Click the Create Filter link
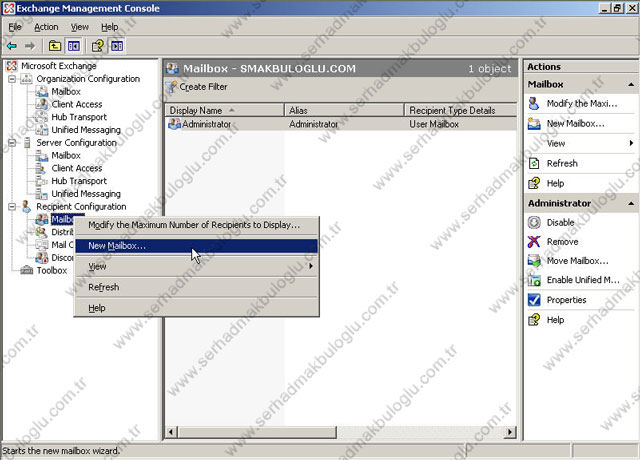640x460 pixels. point(203,87)
